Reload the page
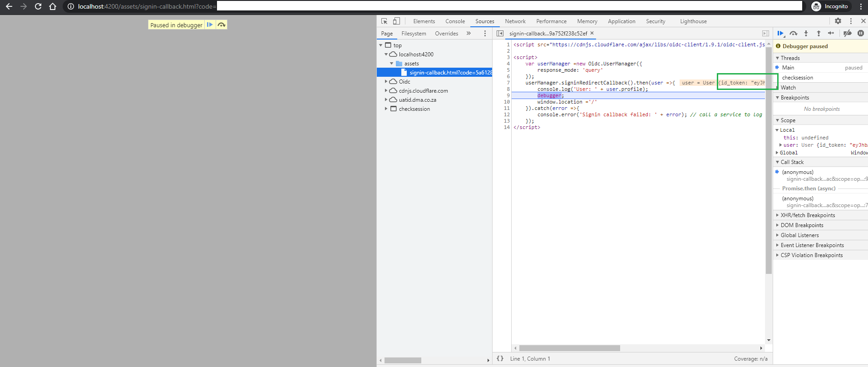 (x=38, y=6)
